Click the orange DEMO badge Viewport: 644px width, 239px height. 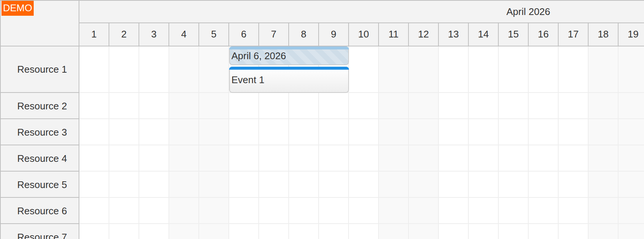coord(18,7)
